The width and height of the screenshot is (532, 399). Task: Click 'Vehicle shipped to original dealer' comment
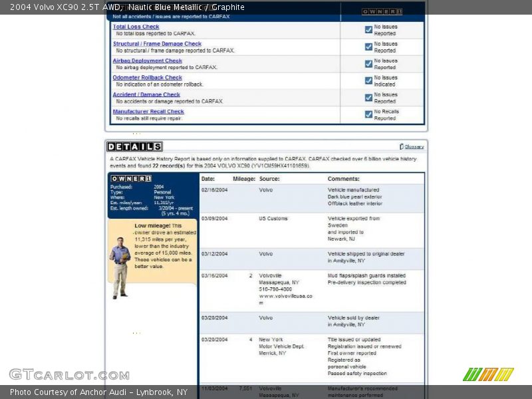point(366,254)
